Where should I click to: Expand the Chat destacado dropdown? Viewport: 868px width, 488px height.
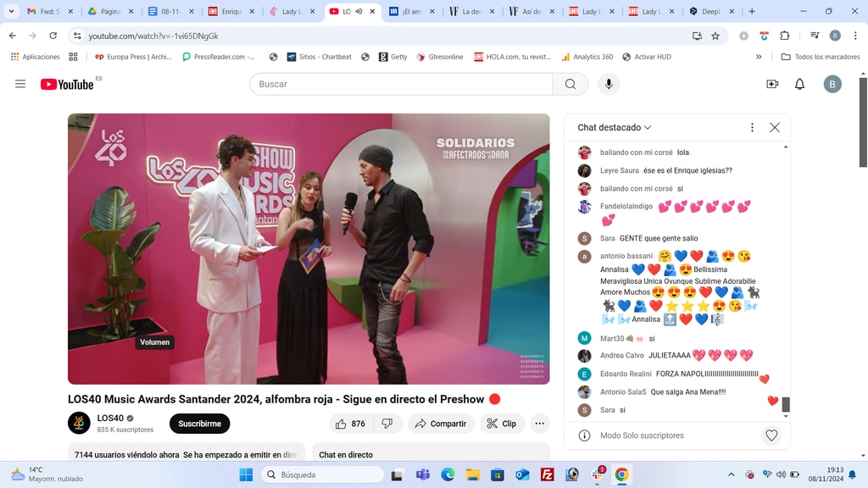[x=615, y=127]
